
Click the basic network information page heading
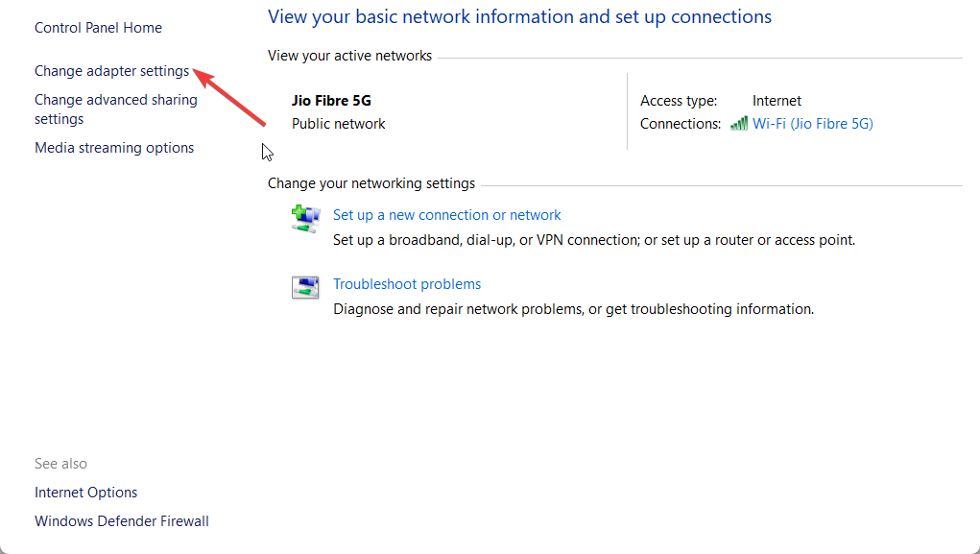tap(519, 16)
